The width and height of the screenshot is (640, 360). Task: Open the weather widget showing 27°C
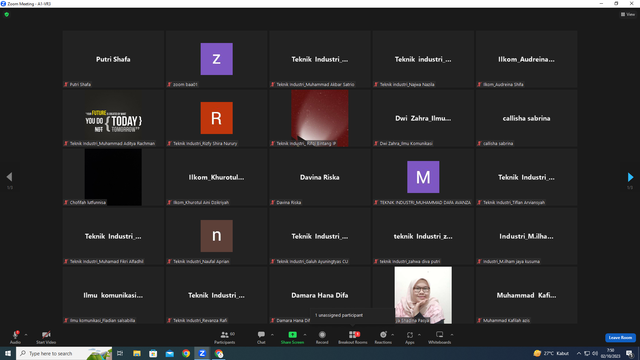tap(551, 353)
